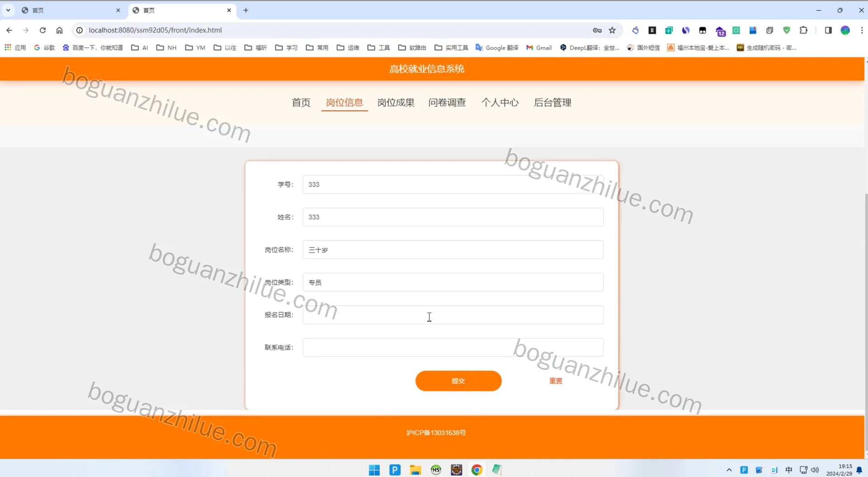Open the tab search dropdown arrow
The image size is (868, 477).
[x=8, y=10]
